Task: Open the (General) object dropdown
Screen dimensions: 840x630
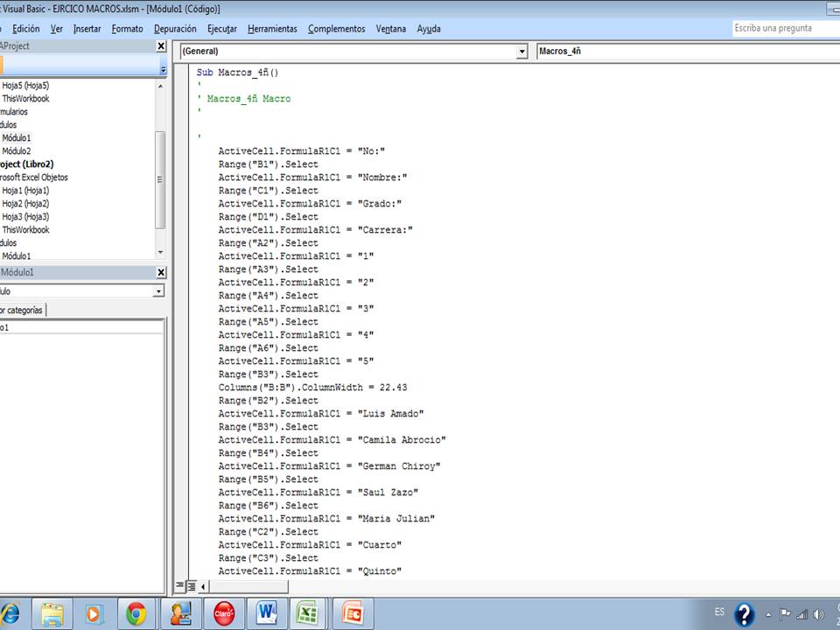Action: pos(522,51)
